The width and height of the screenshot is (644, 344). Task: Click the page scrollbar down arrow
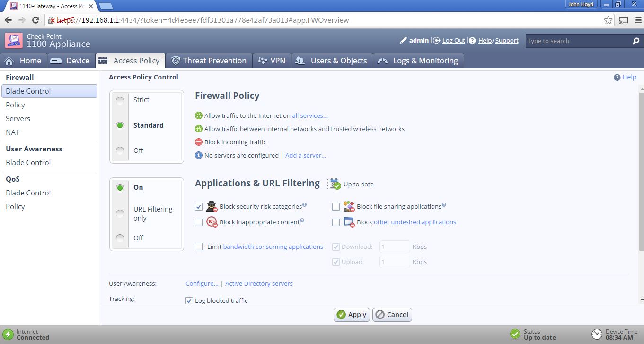pos(641,300)
